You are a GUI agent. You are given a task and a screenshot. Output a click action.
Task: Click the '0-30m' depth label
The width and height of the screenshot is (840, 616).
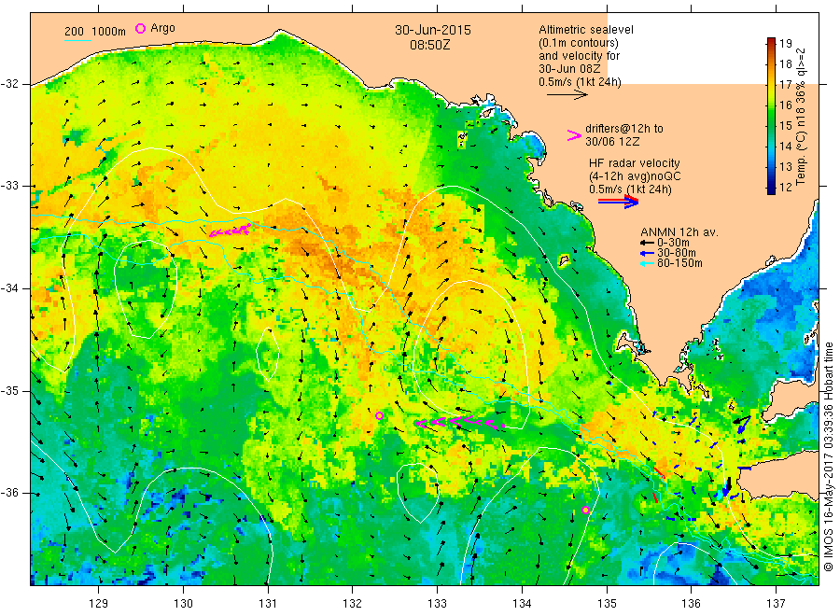[673, 243]
